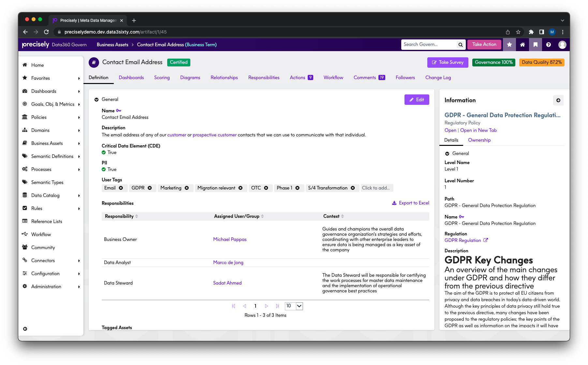Click the Take Action button

coord(484,45)
